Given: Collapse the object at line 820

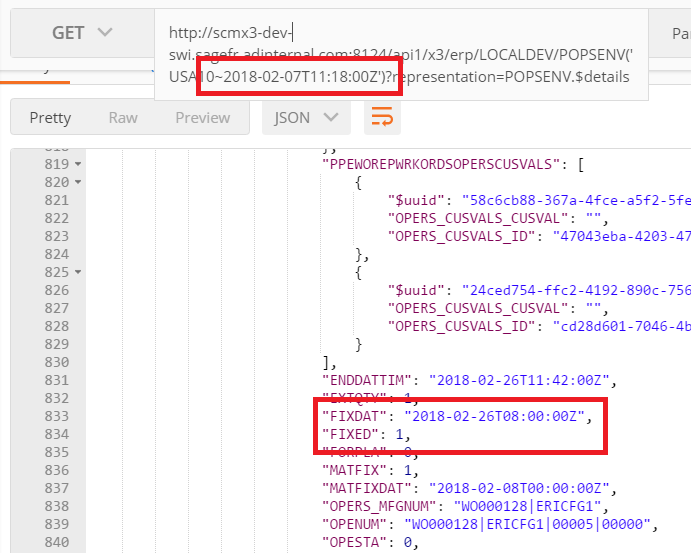Looking at the screenshot, I should [78, 182].
